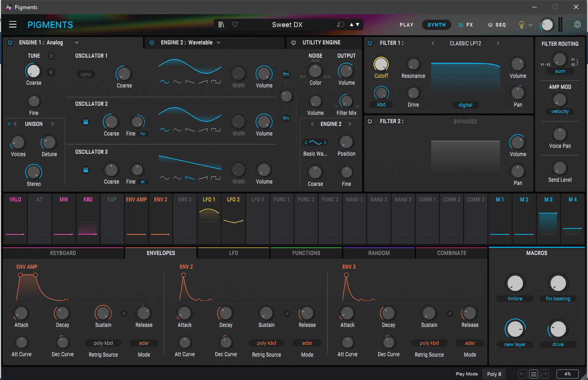Open Pigments settings gear
The image size is (588, 380).
[x=577, y=25]
